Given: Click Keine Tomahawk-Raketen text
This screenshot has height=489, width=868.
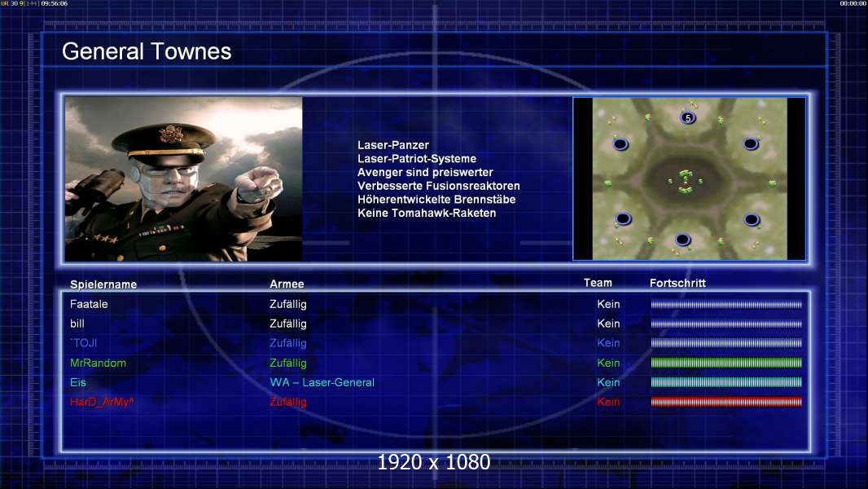Looking at the screenshot, I should tap(427, 213).
